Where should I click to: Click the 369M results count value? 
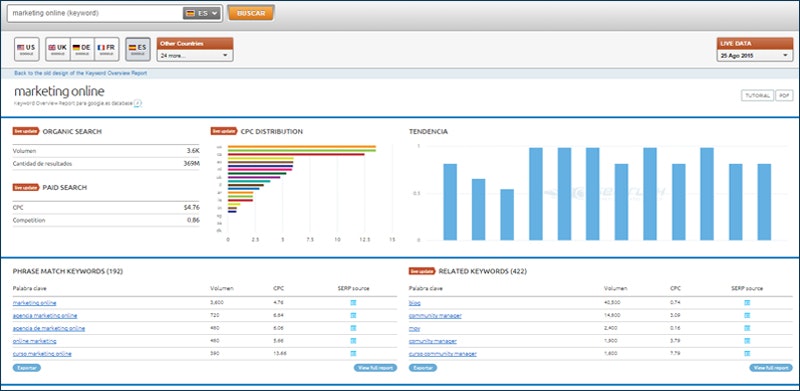point(192,164)
